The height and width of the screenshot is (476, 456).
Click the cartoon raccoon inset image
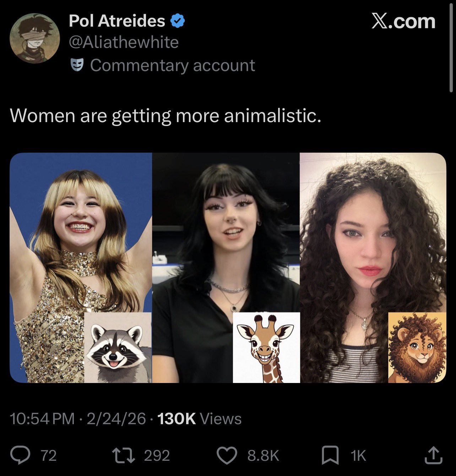pos(118,348)
